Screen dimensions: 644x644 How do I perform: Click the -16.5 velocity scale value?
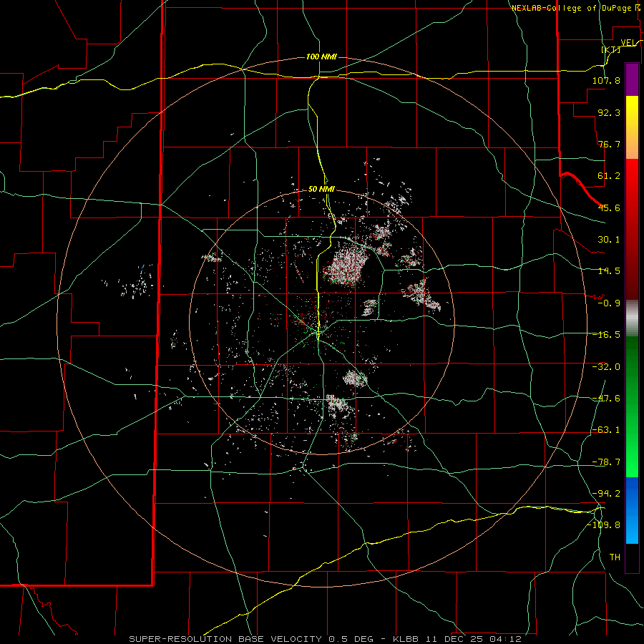pos(606,335)
